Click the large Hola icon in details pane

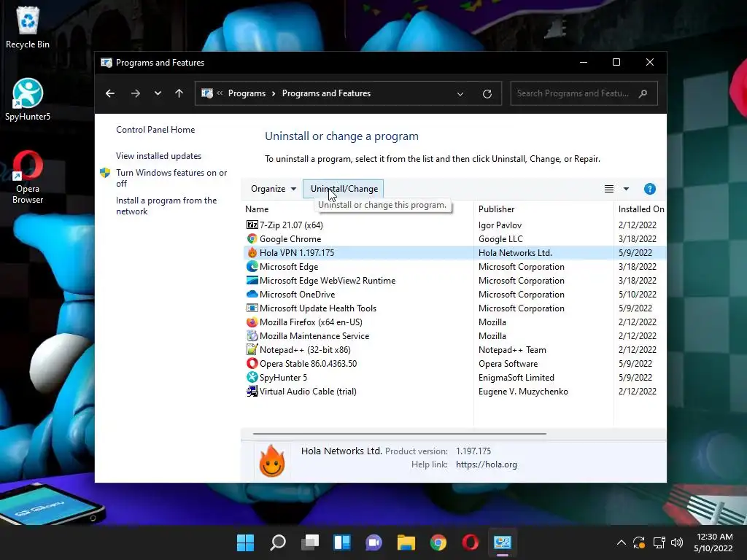272,461
